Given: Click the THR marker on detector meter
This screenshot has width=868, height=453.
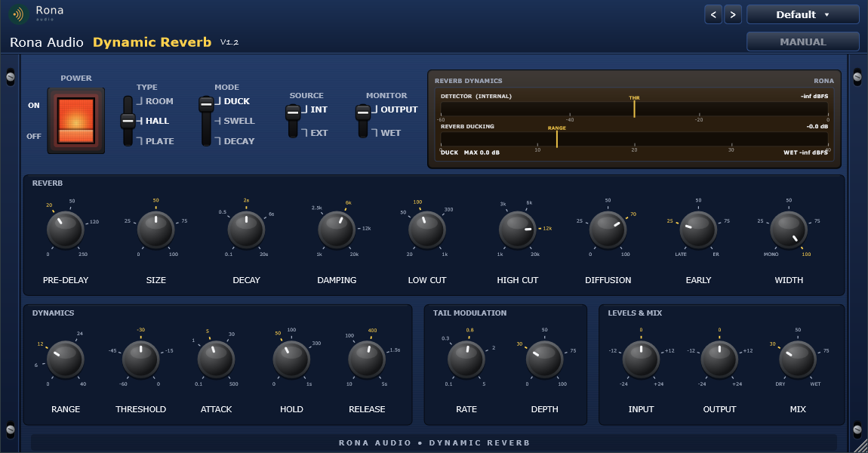Looking at the screenshot, I should 634,106.
